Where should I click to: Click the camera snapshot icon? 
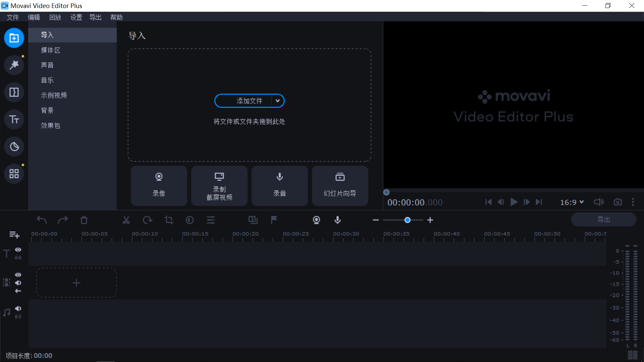point(618,202)
